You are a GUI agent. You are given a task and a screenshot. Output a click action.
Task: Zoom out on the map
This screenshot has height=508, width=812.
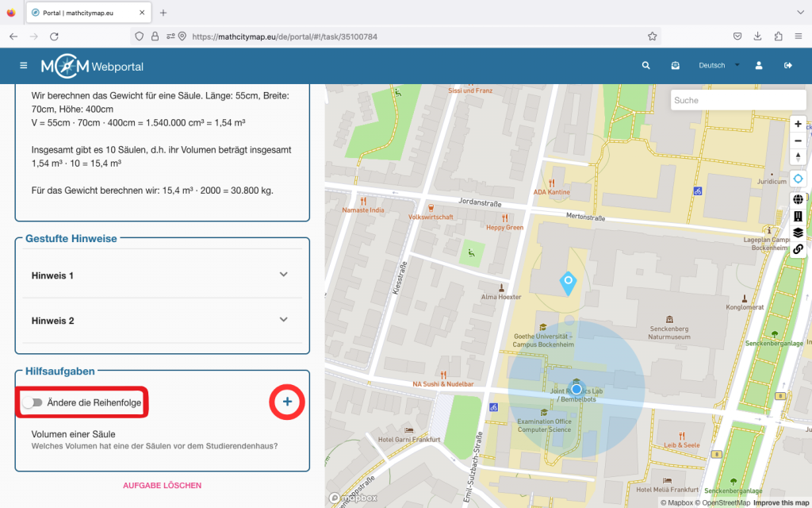pyautogui.click(x=798, y=140)
